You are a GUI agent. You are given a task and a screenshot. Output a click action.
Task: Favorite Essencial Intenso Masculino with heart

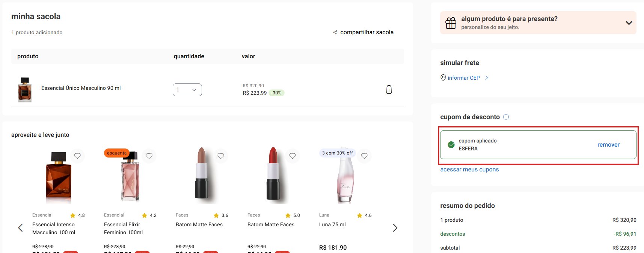[77, 156]
